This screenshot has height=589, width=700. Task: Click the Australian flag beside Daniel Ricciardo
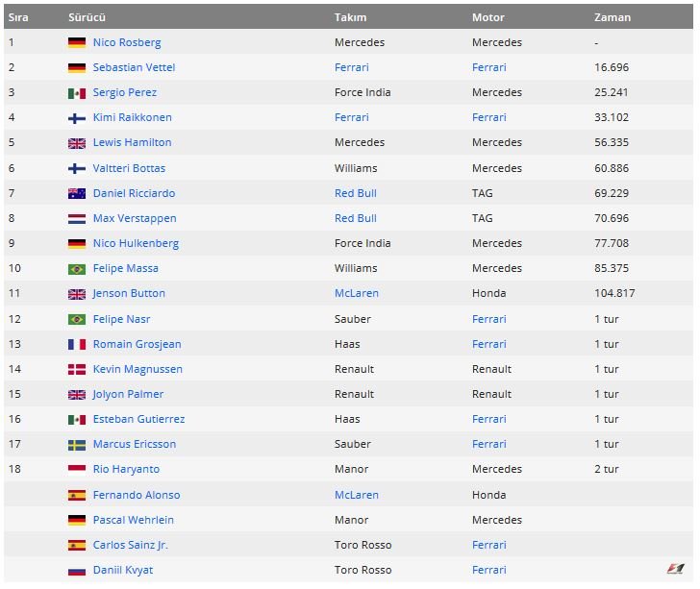77,193
